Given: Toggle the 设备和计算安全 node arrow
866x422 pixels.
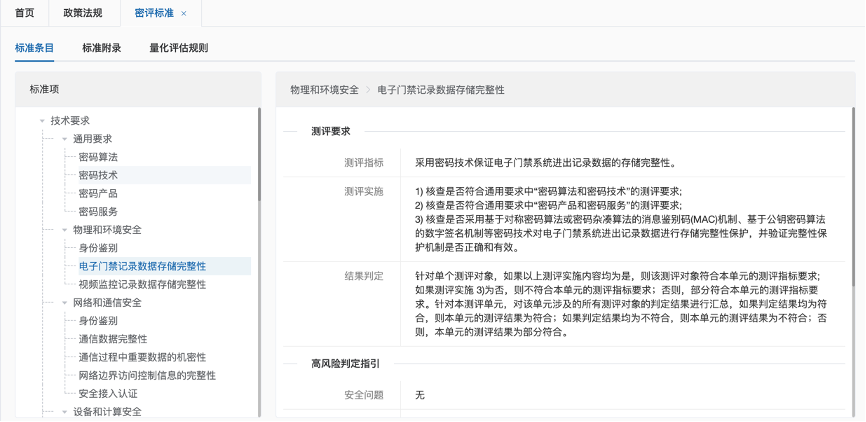Looking at the screenshot, I should tap(64, 412).
